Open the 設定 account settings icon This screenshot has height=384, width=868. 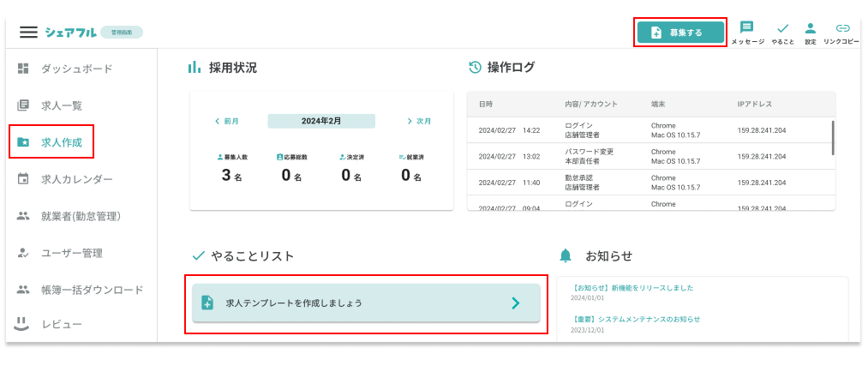coord(810,28)
